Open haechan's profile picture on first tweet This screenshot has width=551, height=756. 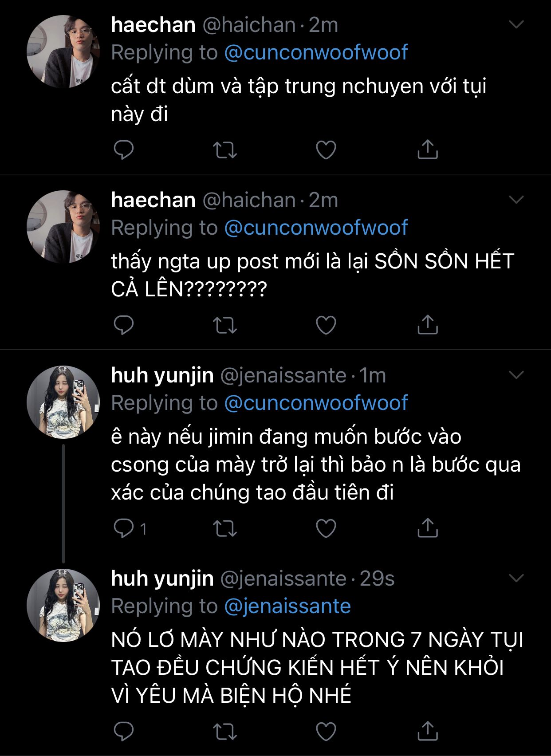[63, 52]
